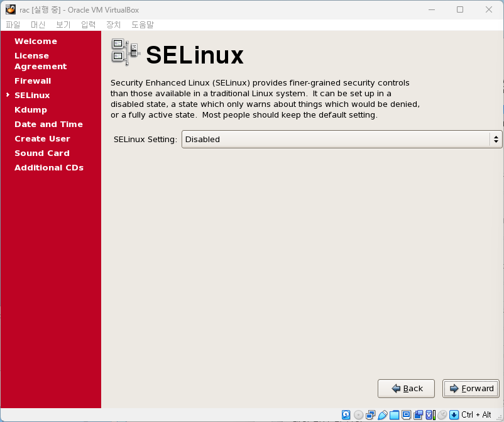This screenshot has width=504, height=422.
Task: Click the Ctrl + Alt host key label
Action: pos(476,414)
